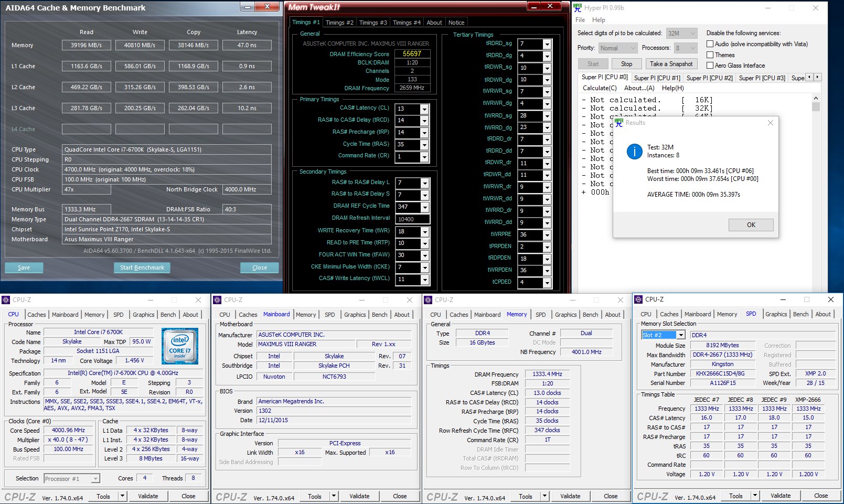The image size is (844, 504).
Task: Toggle the Aero Glass Interface checkbox
Action: tap(710, 66)
